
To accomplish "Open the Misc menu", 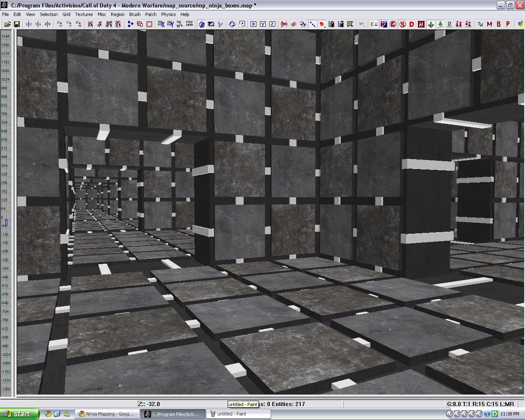I will click(x=102, y=14).
